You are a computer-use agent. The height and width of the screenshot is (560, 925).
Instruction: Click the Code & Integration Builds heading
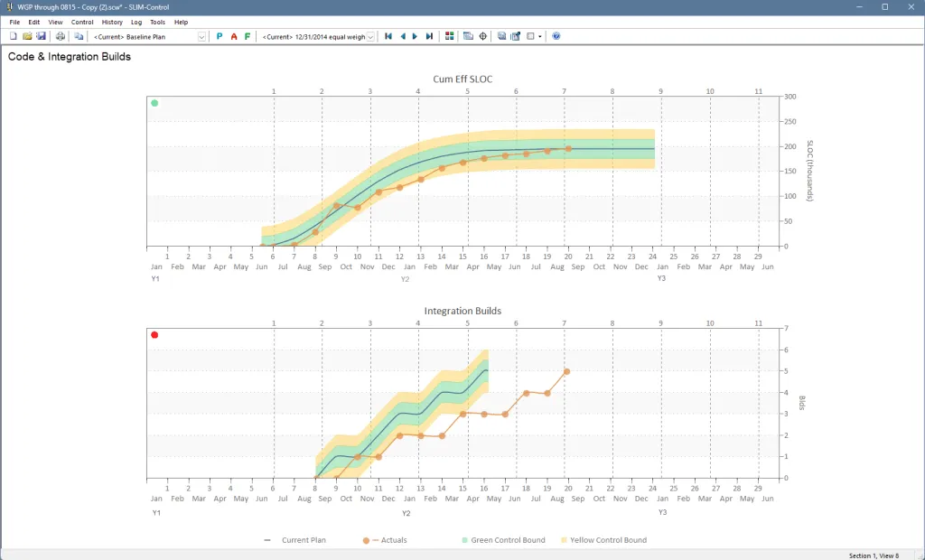(x=70, y=57)
